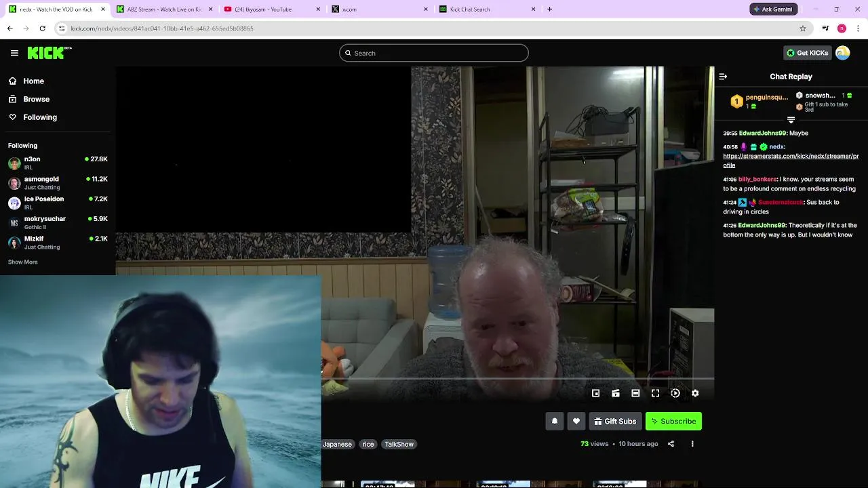The height and width of the screenshot is (488, 868).
Task: Open video settings gear
Action: 695,393
